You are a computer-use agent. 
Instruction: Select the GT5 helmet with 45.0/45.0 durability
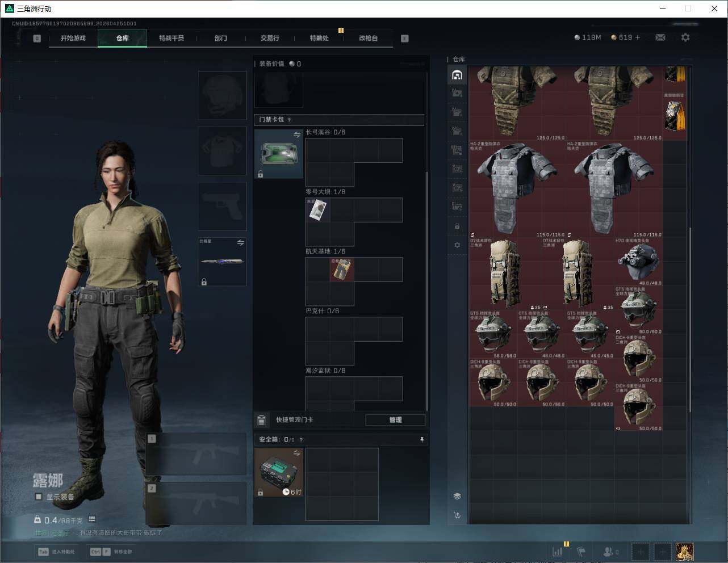[591, 334]
